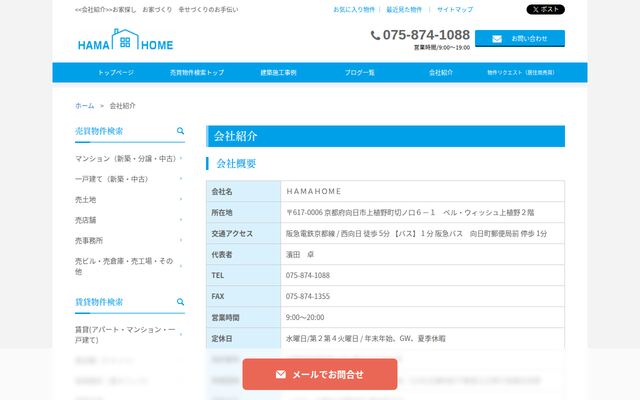640x400 pixels.
Task: Click the FAX row label
Action: (218, 296)
